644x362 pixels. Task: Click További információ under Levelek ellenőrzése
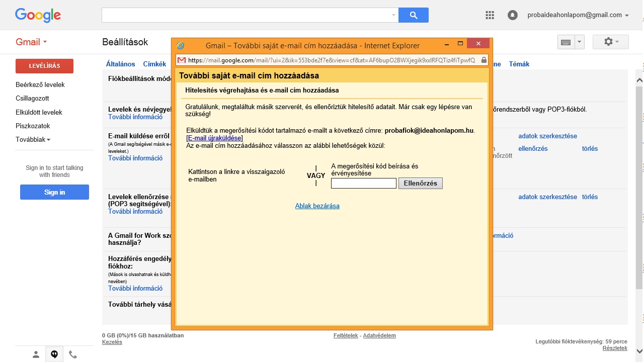[x=135, y=211]
